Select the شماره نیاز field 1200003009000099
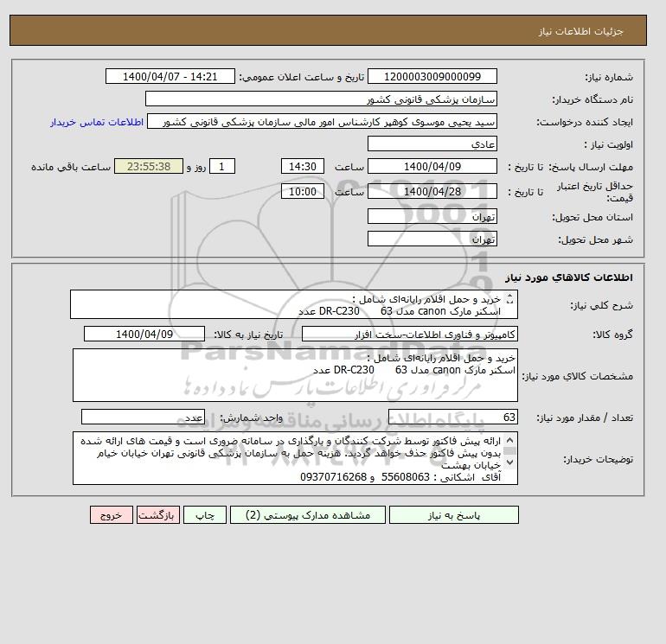The width and height of the screenshot is (666, 644). coord(432,76)
